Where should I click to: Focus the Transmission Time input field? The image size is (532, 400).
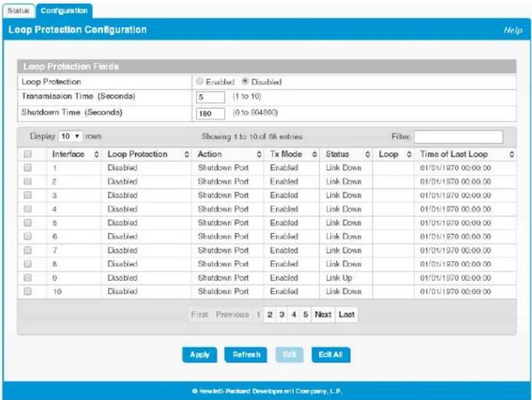pyautogui.click(x=210, y=97)
